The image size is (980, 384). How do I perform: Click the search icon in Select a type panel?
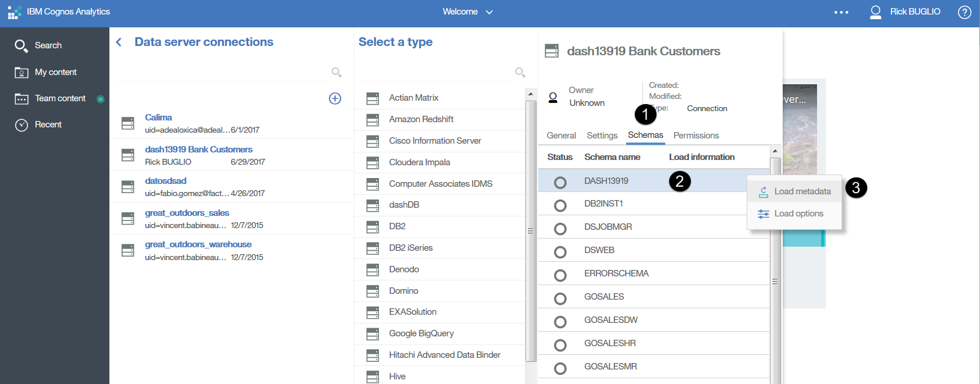tap(520, 72)
